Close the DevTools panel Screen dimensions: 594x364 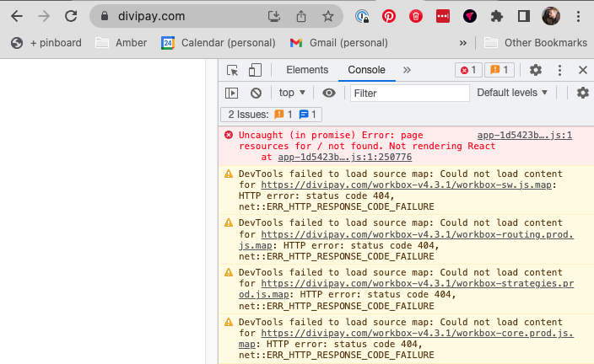click(583, 70)
